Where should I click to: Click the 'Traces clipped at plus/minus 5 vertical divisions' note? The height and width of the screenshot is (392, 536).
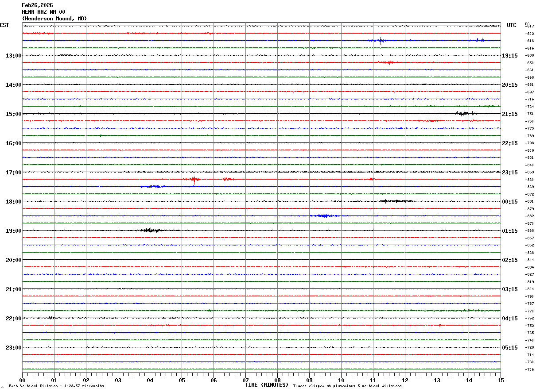[x=347, y=386]
